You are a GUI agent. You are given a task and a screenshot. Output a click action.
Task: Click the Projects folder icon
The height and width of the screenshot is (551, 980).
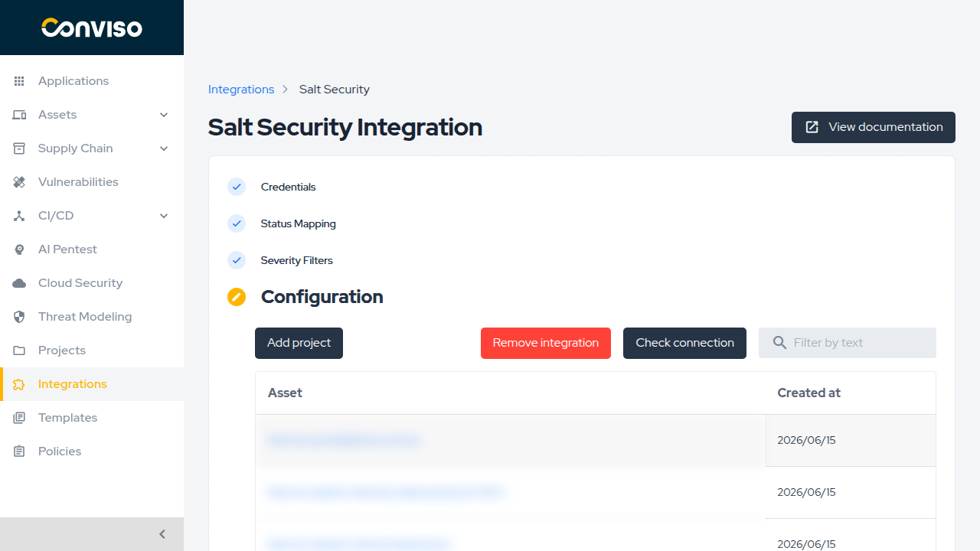coord(20,350)
